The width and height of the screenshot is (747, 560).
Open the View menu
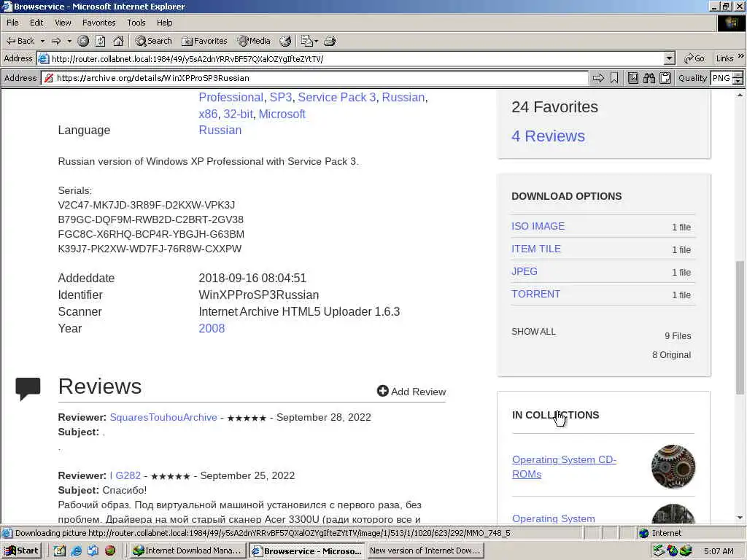tap(63, 23)
